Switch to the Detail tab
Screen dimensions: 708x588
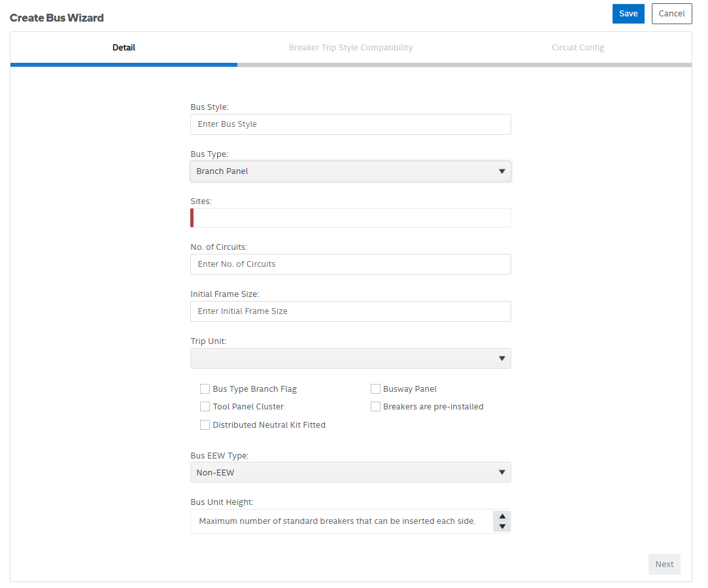[x=124, y=48]
